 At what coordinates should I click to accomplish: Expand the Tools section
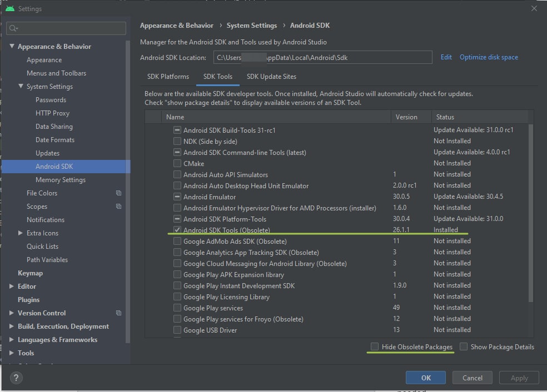pyautogui.click(x=12, y=353)
